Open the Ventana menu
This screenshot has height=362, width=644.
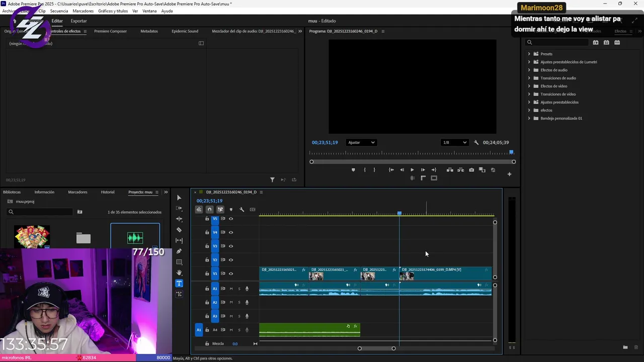tap(149, 11)
